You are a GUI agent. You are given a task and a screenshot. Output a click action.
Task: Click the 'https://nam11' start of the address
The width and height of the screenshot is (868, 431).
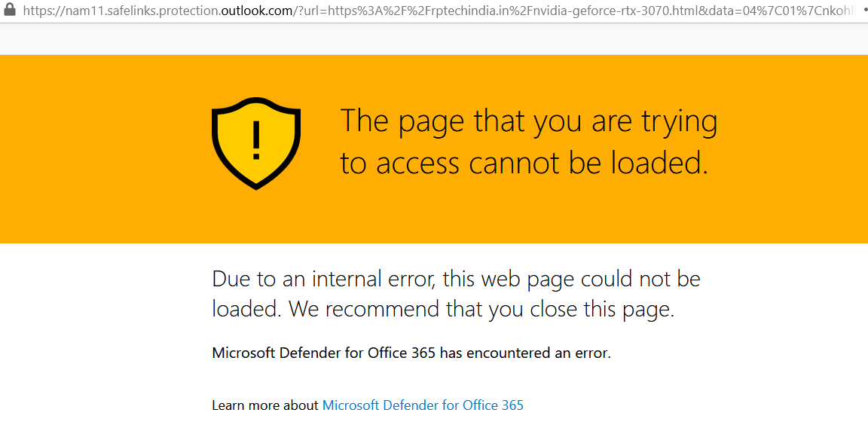tap(56, 10)
